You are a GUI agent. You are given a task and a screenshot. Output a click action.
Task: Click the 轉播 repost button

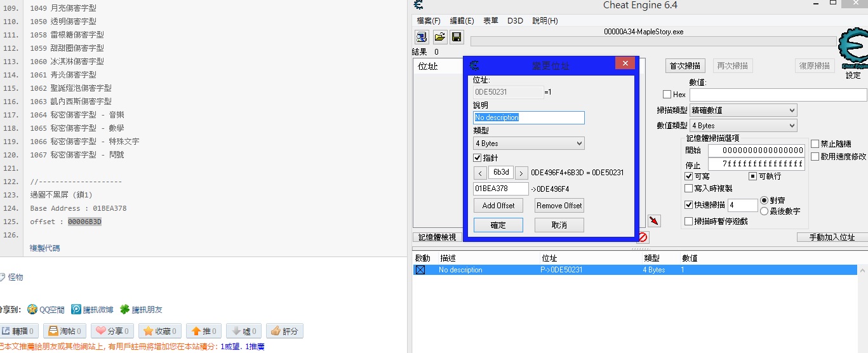pos(18,331)
